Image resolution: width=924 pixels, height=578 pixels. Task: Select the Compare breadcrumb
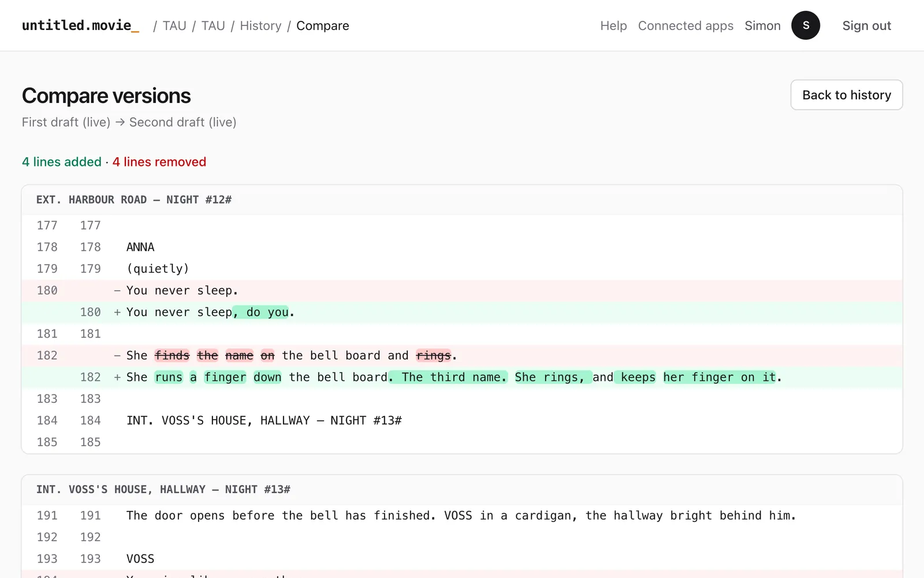click(323, 25)
